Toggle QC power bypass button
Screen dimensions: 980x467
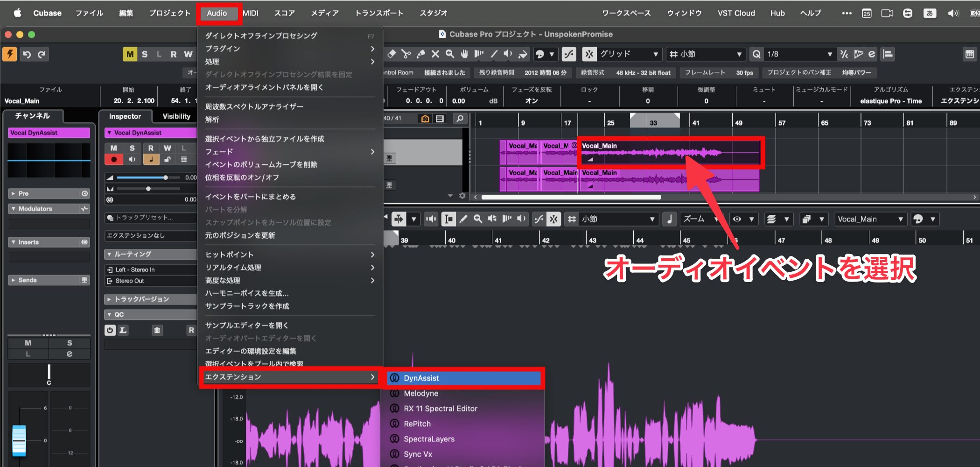click(x=110, y=330)
